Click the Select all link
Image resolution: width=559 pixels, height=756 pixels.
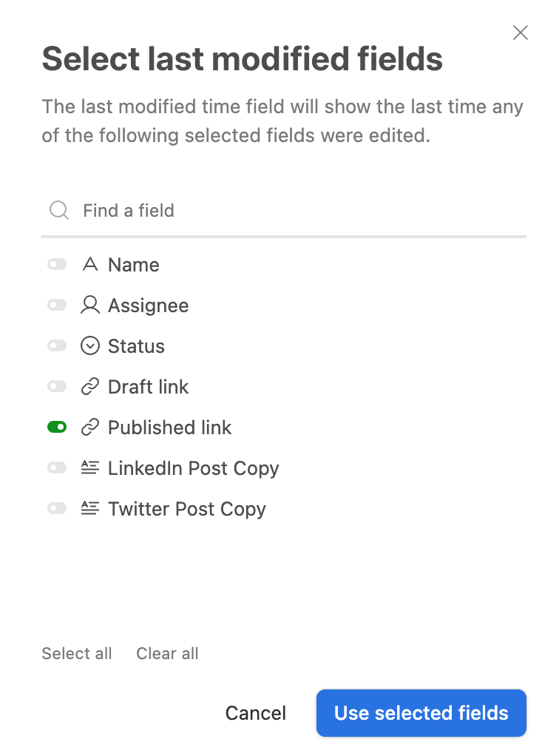(77, 653)
